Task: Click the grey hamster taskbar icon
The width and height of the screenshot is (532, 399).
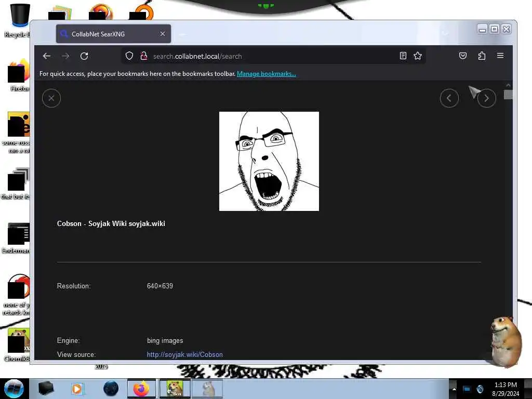Action: [x=208, y=389]
